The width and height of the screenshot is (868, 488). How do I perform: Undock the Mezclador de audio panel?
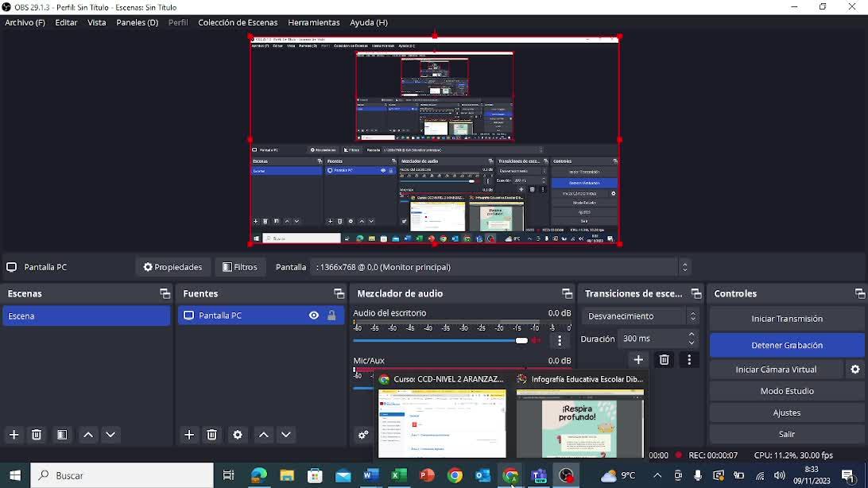[567, 294]
